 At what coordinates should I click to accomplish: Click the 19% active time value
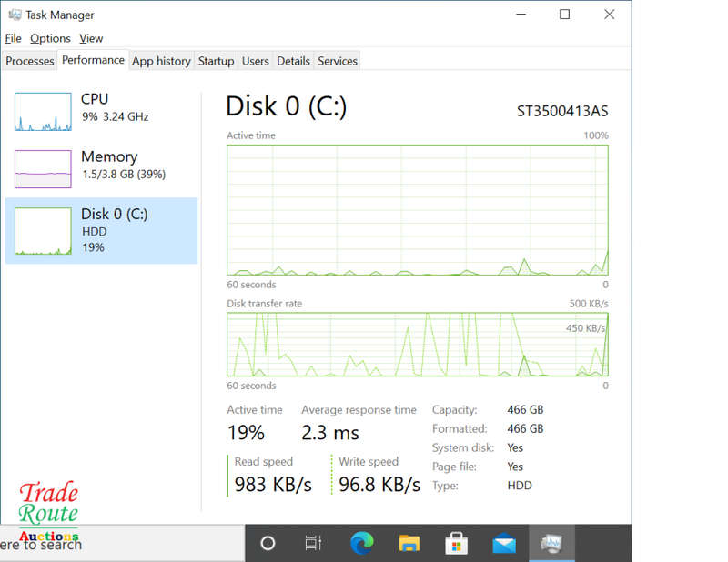[x=246, y=433]
